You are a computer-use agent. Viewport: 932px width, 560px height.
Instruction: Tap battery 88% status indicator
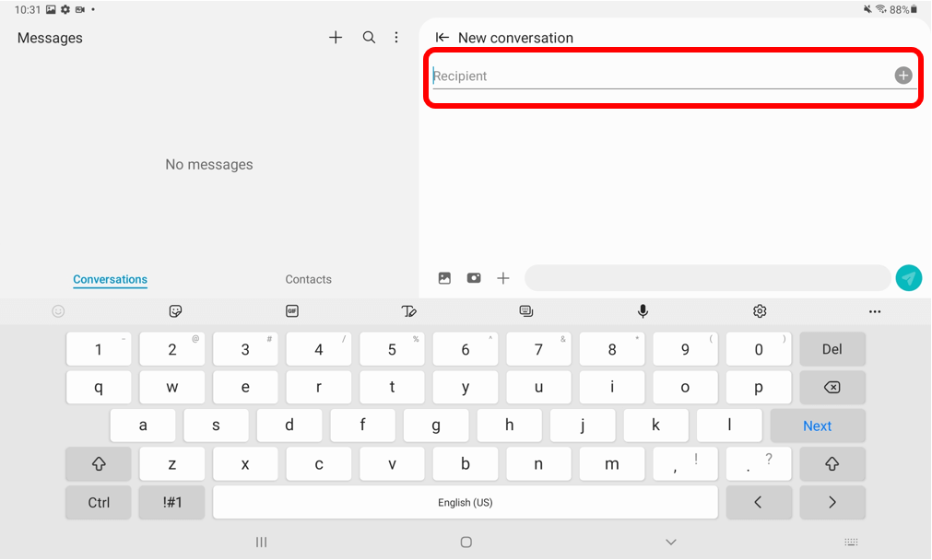pos(903,9)
